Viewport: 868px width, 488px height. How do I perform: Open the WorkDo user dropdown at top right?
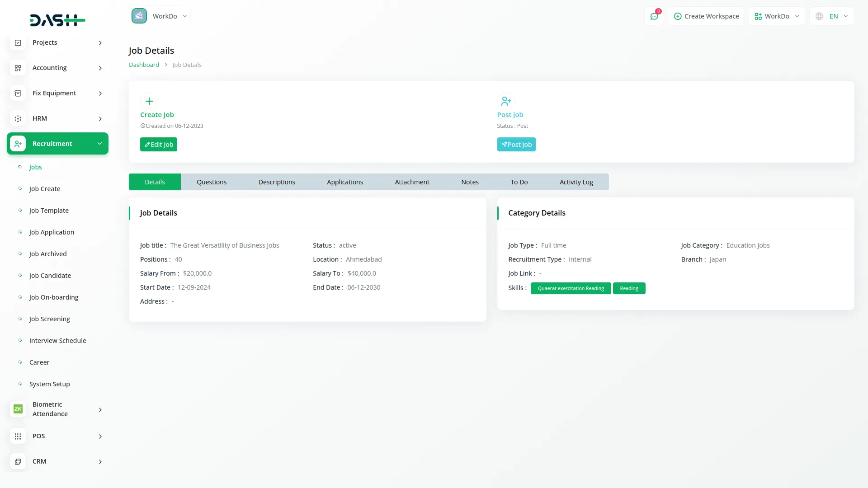coord(777,16)
